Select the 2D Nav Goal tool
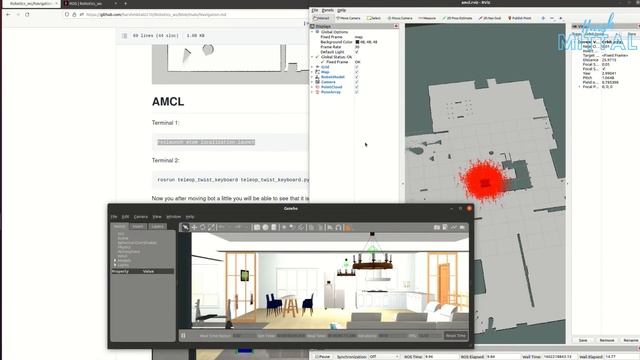 (489, 18)
